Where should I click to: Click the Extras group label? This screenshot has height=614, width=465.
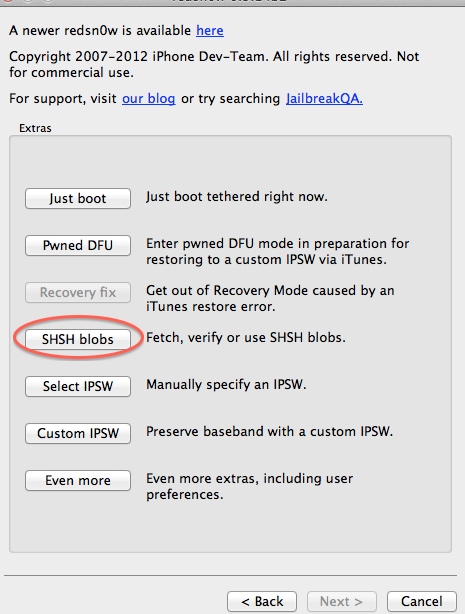[x=35, y=128]
